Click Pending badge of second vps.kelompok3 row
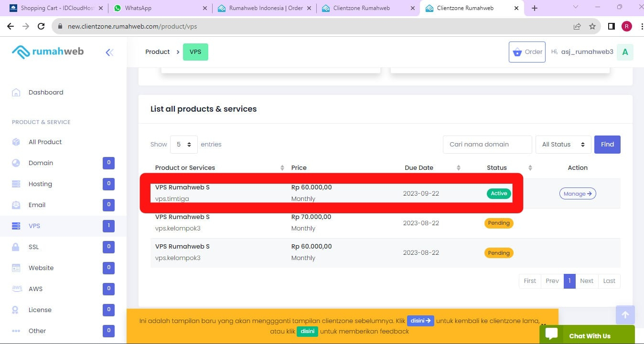644x344 pixels. 499,253
